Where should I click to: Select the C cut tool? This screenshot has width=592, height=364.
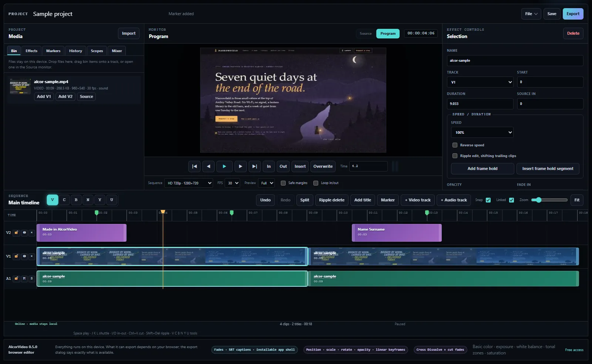click(x=64, y=200)
